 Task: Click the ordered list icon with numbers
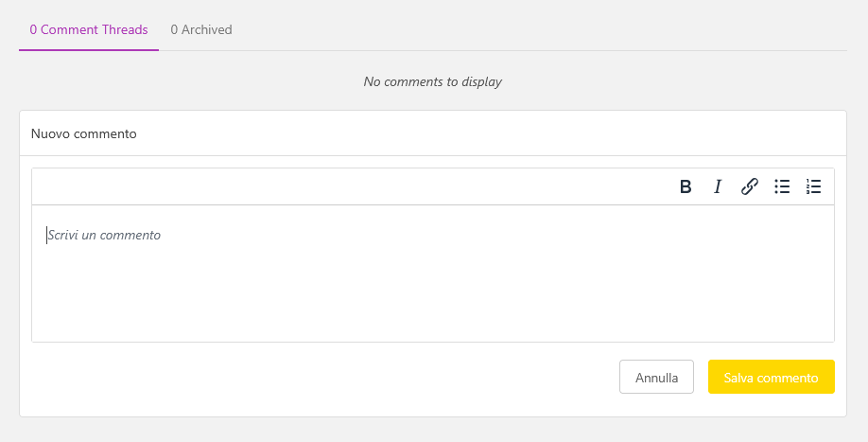coord(813,186)
